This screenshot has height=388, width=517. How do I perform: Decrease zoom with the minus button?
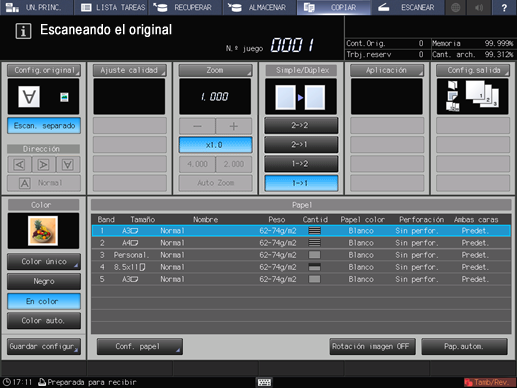(197, 126)
